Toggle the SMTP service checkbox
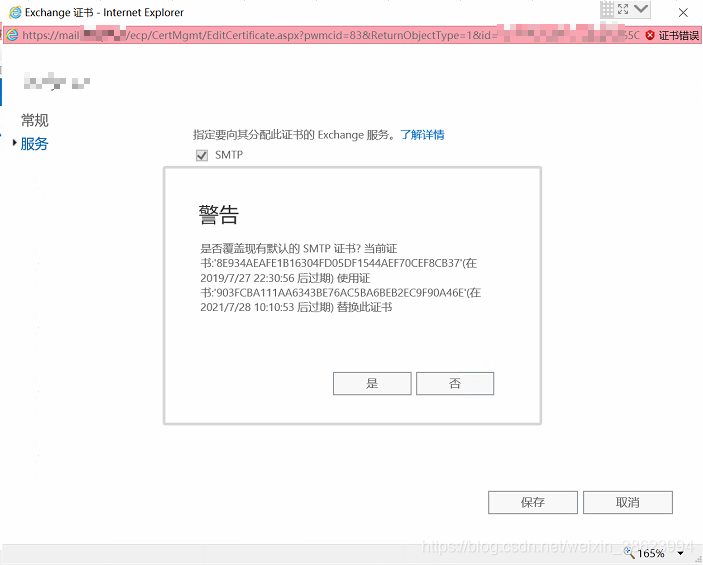 coord(202,155)
